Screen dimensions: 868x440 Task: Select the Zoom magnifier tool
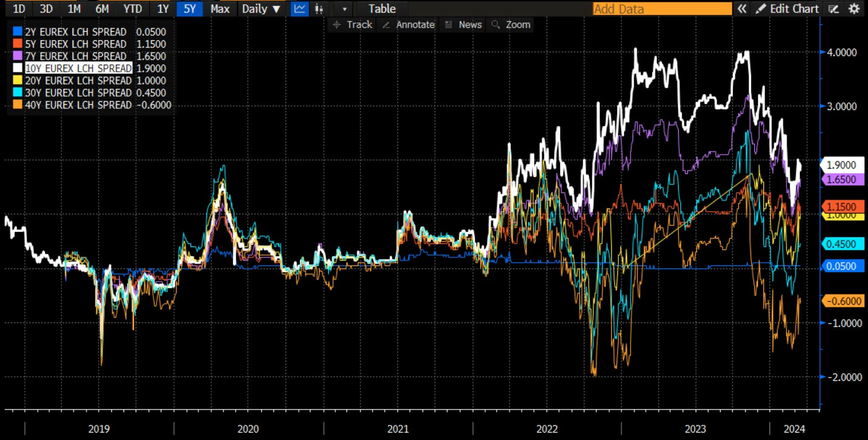click(511, 24)
